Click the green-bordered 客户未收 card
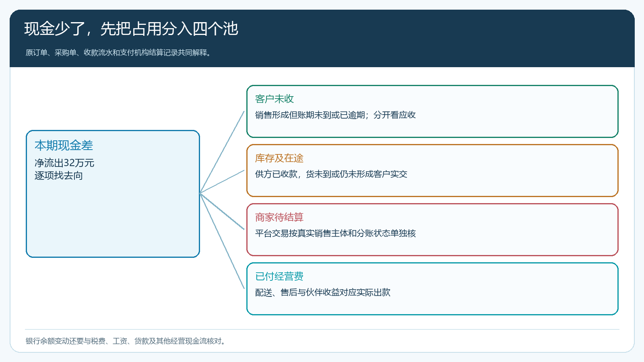The width and height of the screenshot is (644, 362). (432, 111)
